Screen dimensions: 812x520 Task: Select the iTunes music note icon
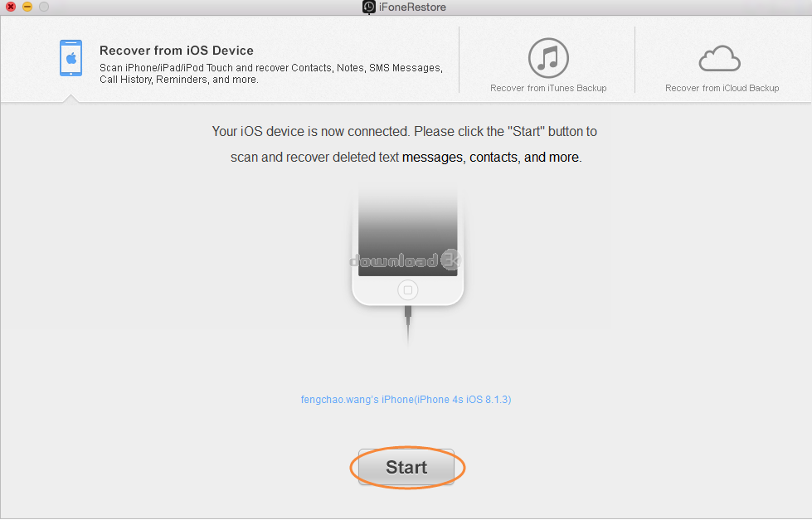(x=548, y=58)
